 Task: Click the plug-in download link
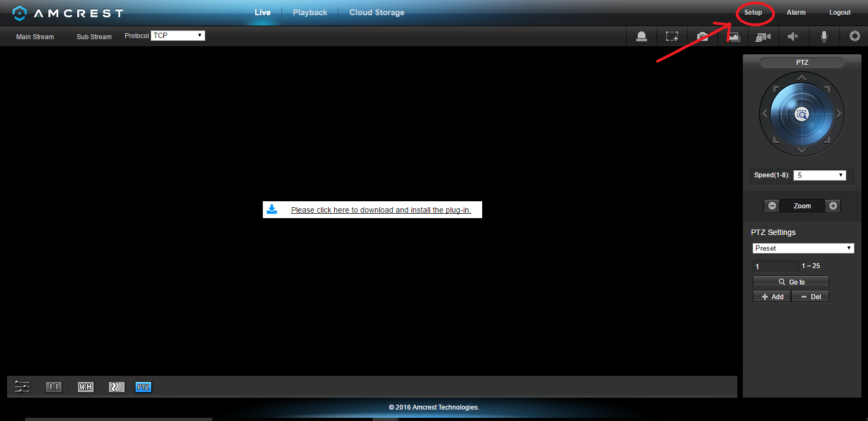(x=380, y=210)
